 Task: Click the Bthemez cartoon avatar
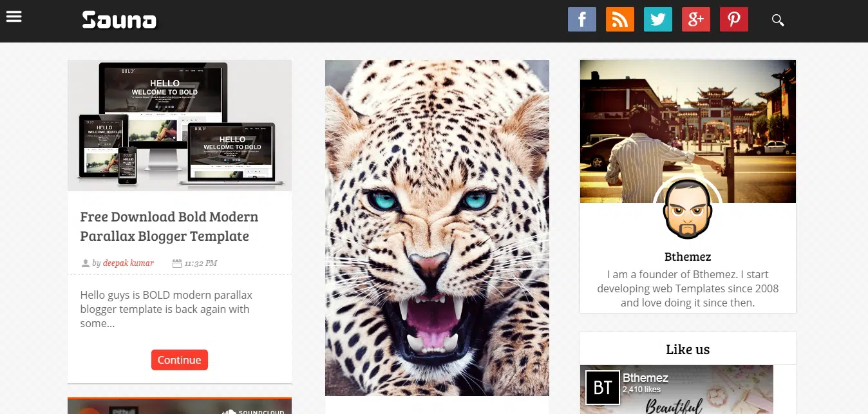click(x=687, y=210)
